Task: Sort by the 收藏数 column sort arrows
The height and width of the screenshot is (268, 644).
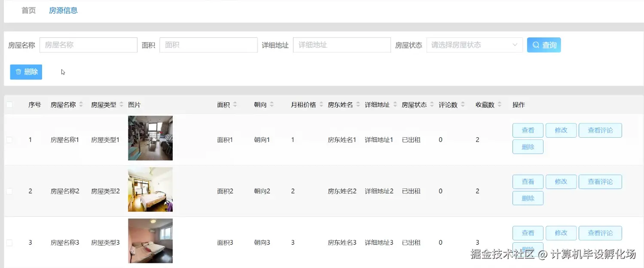Action: point(500,104)
